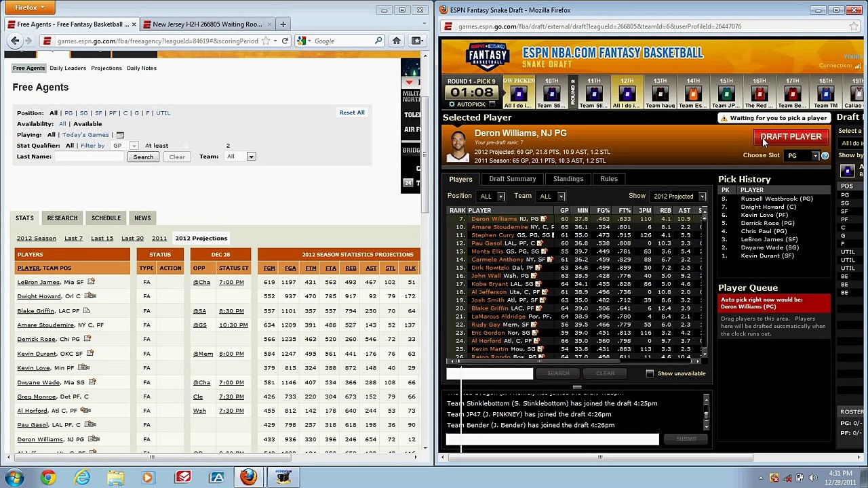868x488 pixels.
Task: Click the Projections link
Action: tap(106, 68)
